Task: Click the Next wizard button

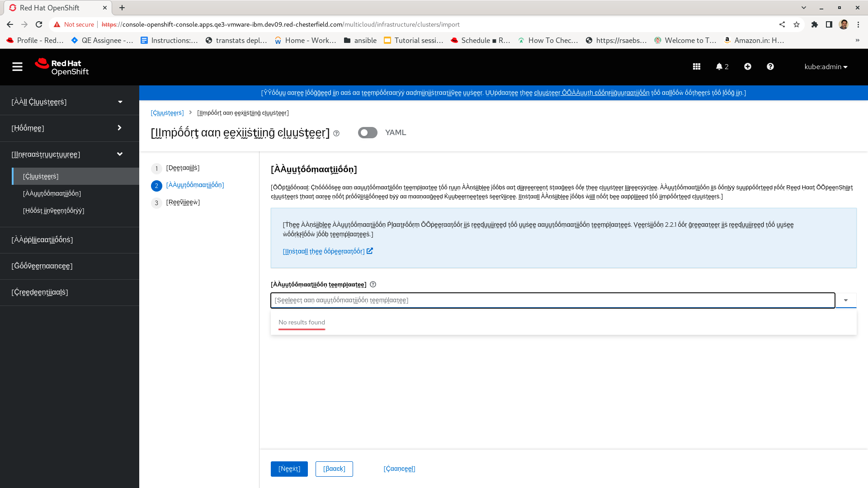Action: coord(289,469)
